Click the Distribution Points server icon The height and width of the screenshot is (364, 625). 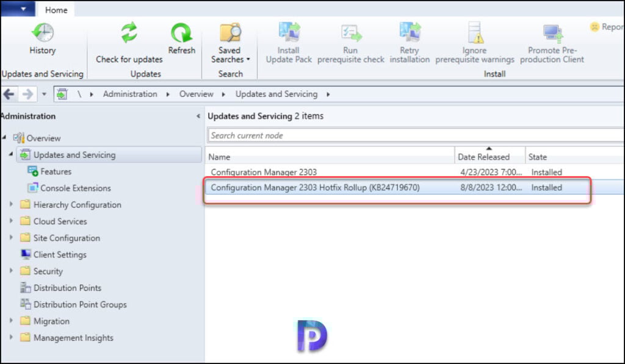click(26, 288)
